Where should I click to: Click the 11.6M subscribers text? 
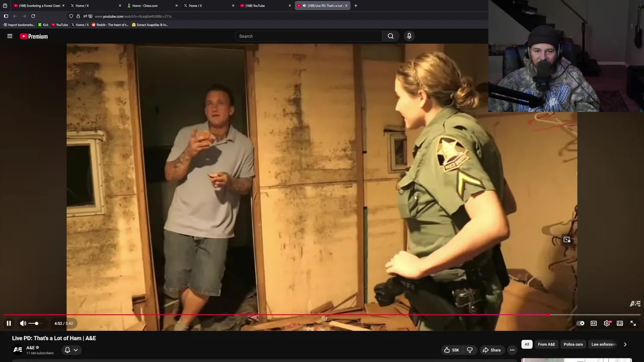pyautogui.click(x=40, y=353)
